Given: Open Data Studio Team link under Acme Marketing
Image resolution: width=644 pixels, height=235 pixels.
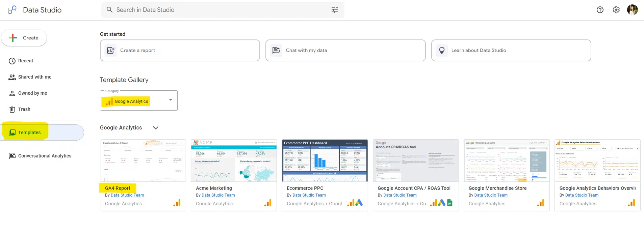Looking at the screenshot, I should [x=218, y=195].
